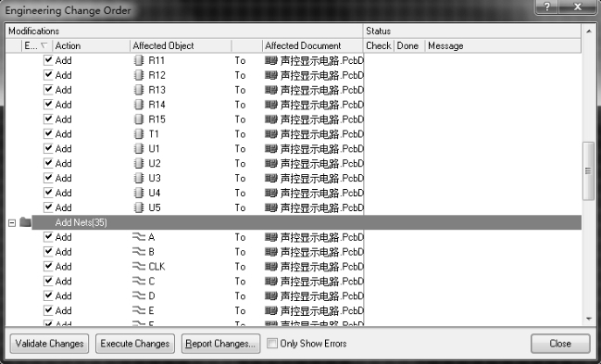Uncheck the Add U1 checkbox

coord(48,148)
